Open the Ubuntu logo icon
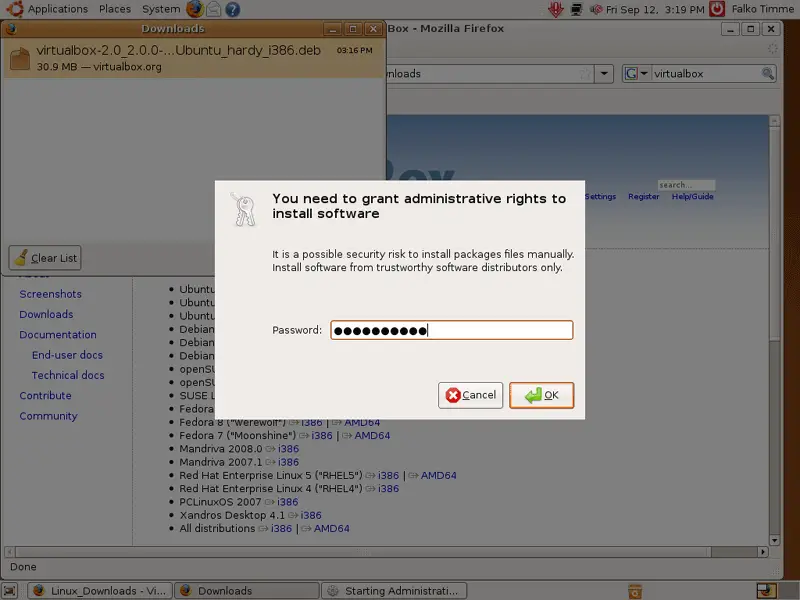This screenshot has width=800, height=600. point(14,9)
